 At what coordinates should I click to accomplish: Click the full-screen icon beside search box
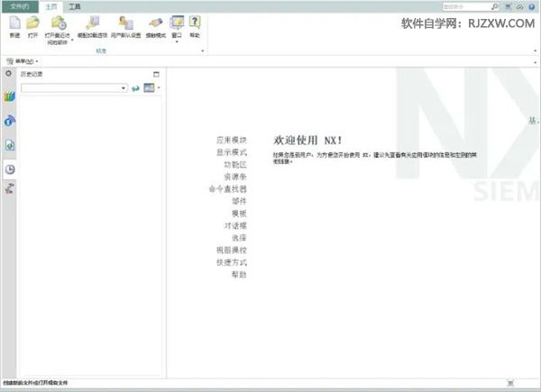(x=509, y=6)
